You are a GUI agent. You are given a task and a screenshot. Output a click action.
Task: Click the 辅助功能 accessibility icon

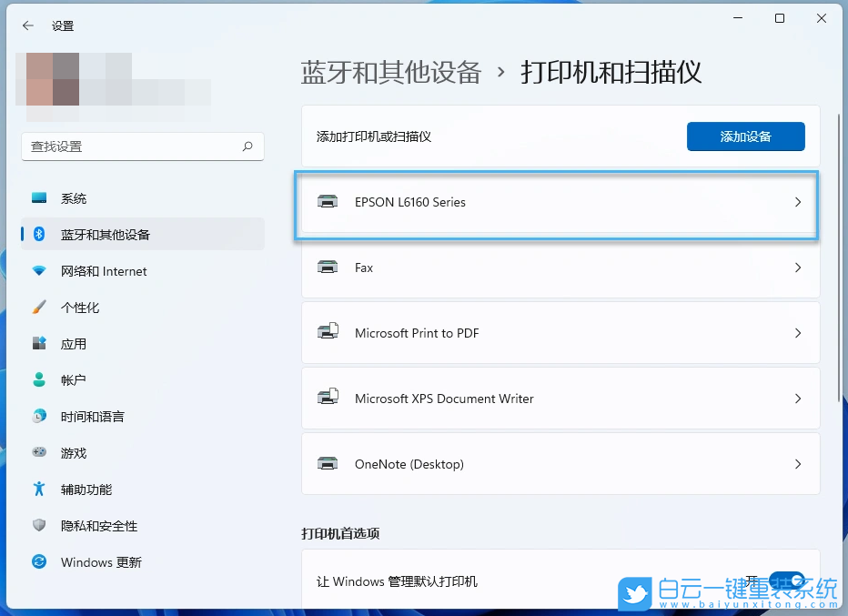coord(37,489)
